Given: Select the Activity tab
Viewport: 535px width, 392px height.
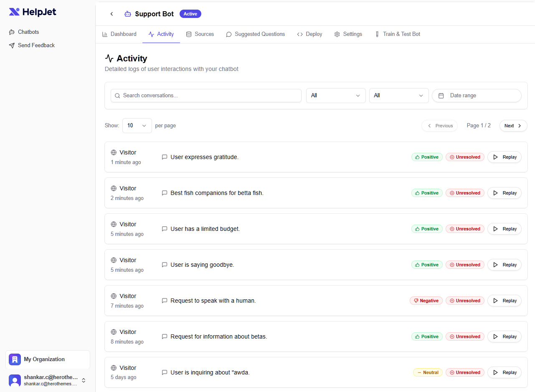Looking at the screenshot, I should (x=161, y=34).
